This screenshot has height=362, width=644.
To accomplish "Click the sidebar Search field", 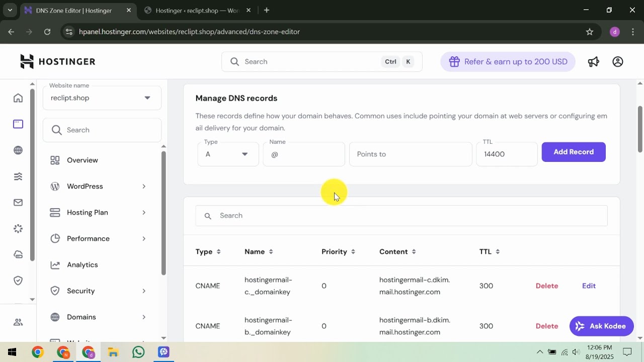I will click(x=102, y=130).
